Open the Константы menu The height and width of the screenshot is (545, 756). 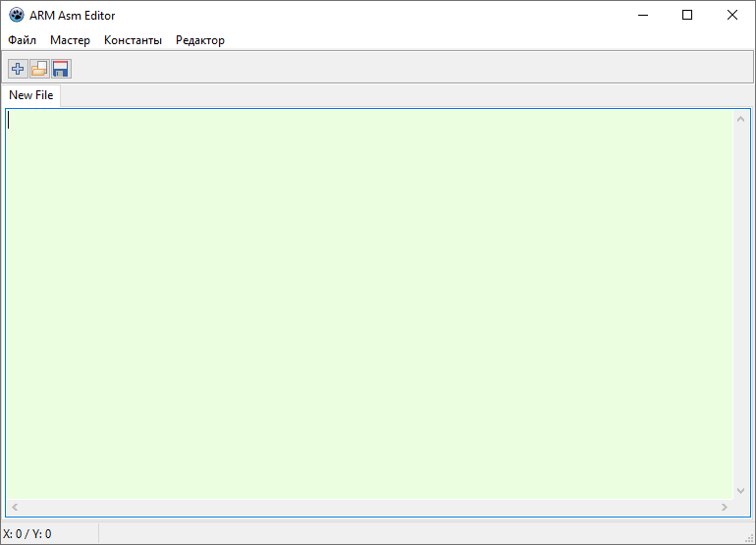(x=134, y=40)
